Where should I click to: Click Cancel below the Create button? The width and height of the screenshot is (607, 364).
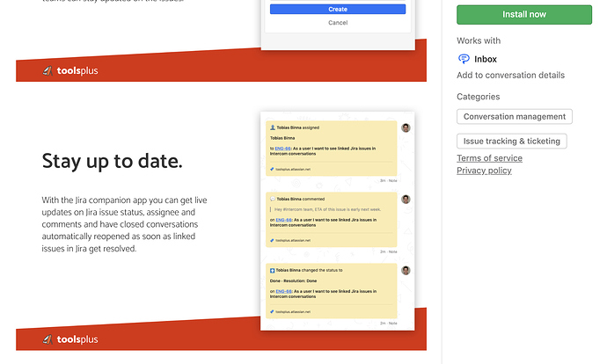click(338, 23)
